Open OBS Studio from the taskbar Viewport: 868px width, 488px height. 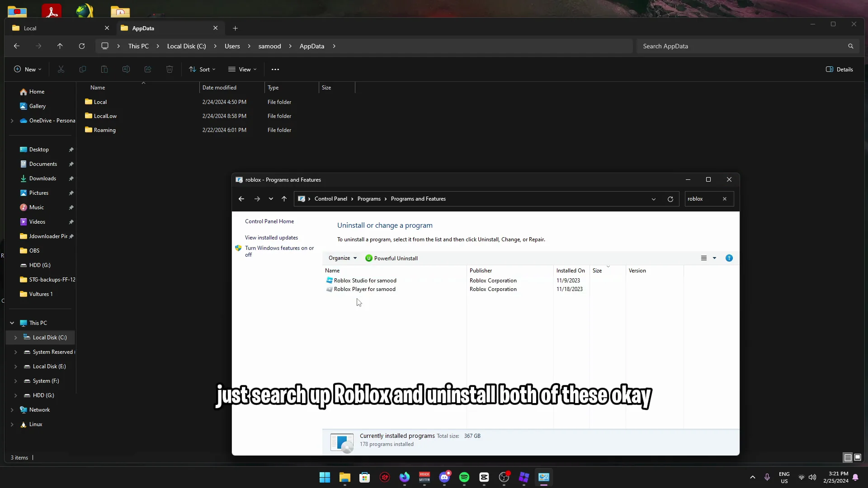click(505, 478)
